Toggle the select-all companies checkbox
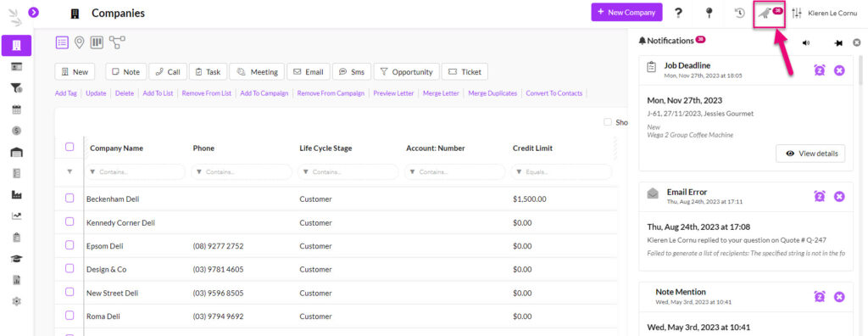This screenshot has width=868, height=336. click(x=70, y=147)
